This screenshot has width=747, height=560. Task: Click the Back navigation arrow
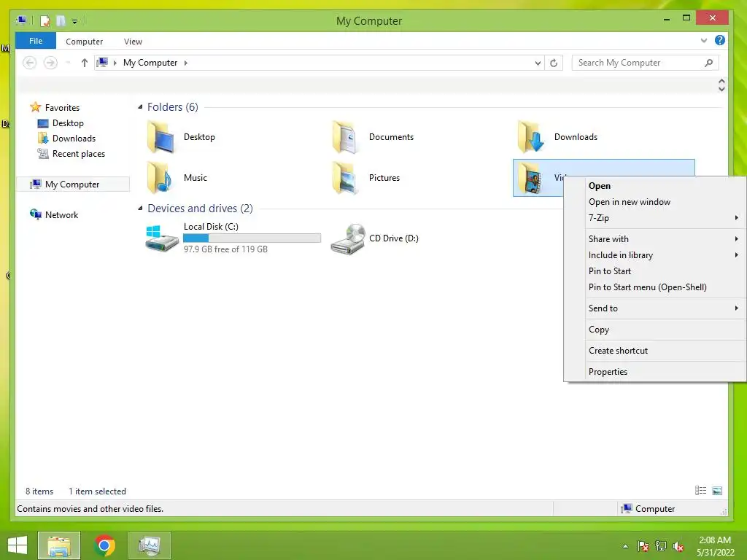pyautogui.click(x=29, y=63)
